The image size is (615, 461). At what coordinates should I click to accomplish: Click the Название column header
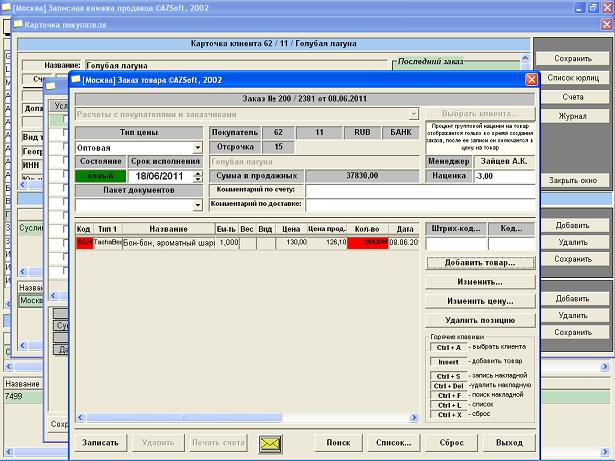coord(169,229)
